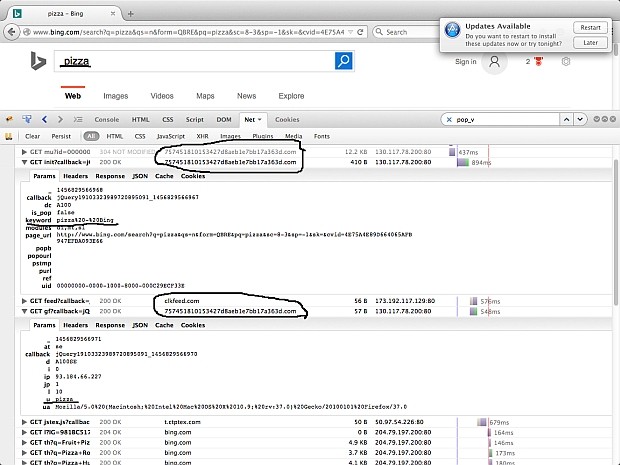The width and height of the screenshot is (620, 465).
Task: Collapse the GET init?callback request row
Action: click(25, 162)
